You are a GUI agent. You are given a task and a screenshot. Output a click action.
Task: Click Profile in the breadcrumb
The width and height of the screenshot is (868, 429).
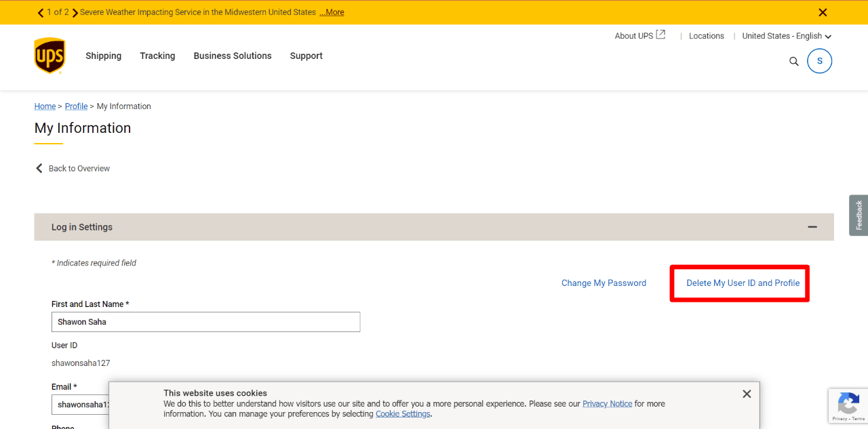click(77, 106)
